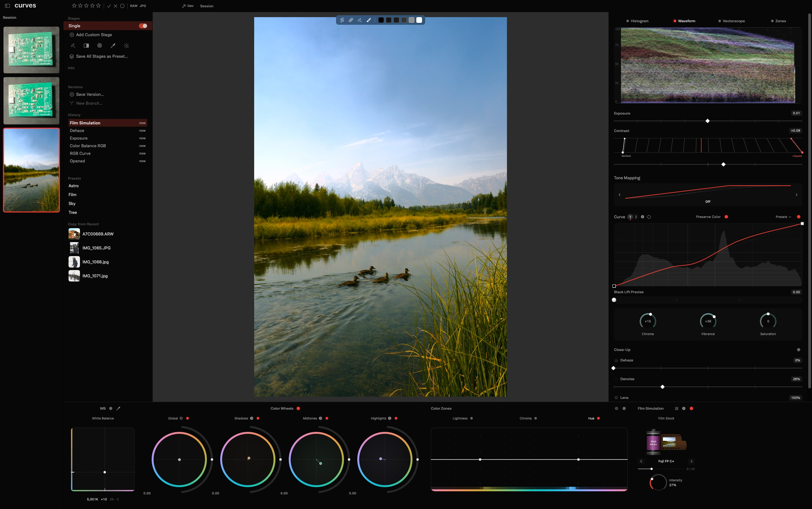Click the sparkle burst icon under Stages
This screenshot has height=509, width=812.
tap(127, 45)
